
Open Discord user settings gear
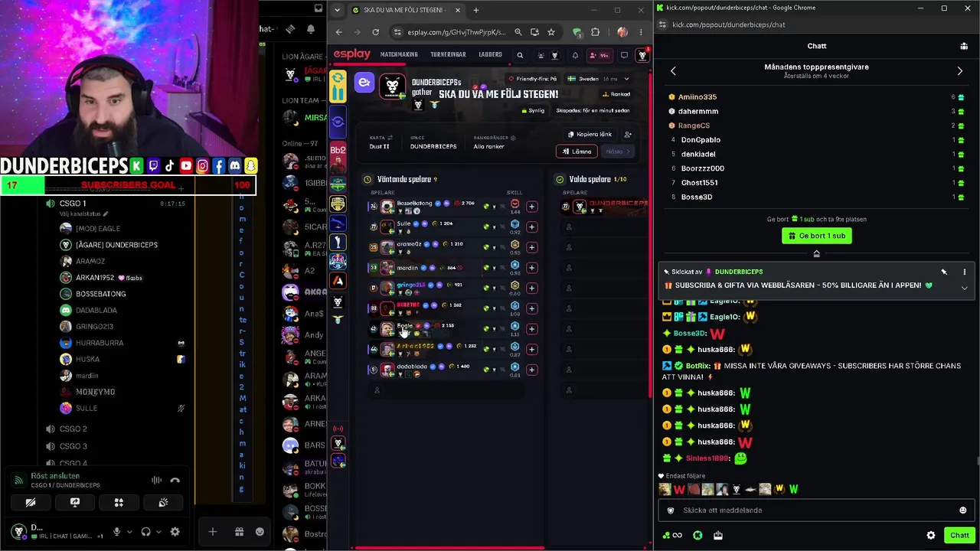175,532
